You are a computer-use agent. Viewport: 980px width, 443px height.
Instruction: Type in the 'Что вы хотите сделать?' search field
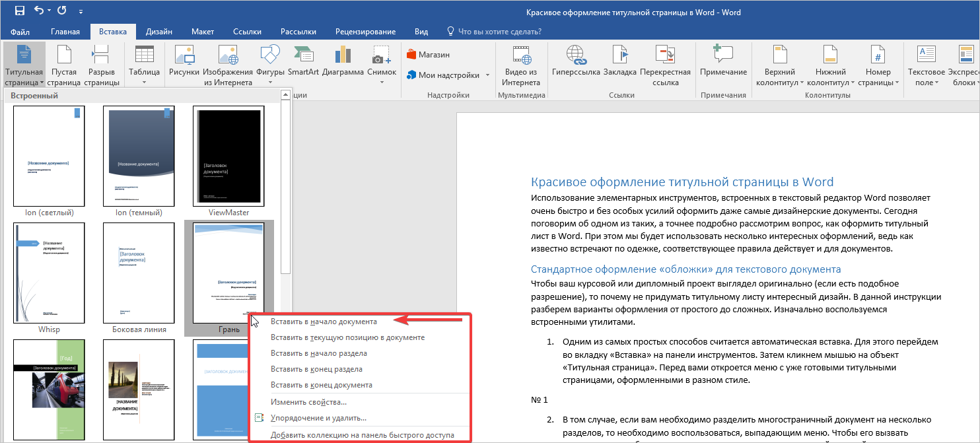499,32
